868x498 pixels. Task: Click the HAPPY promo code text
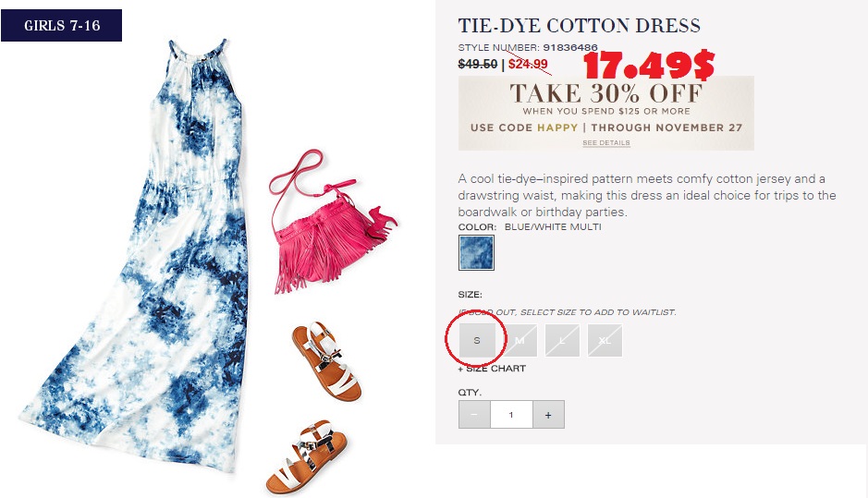click(557, 128)
